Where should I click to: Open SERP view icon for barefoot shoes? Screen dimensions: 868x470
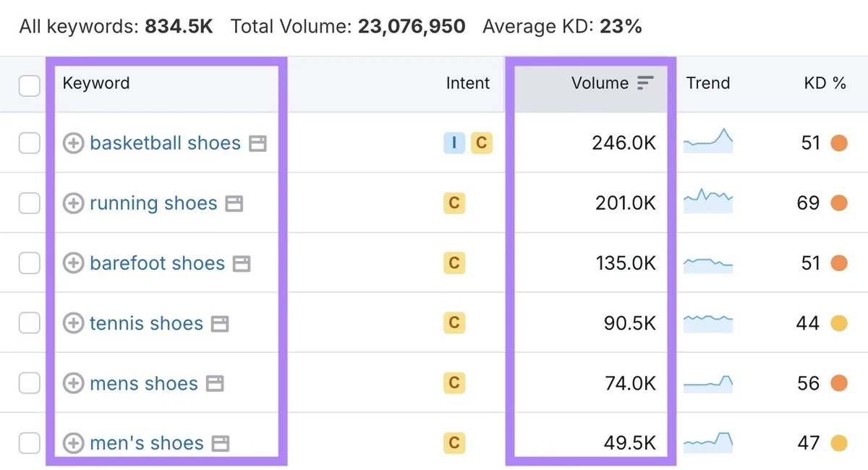(242, 264)
